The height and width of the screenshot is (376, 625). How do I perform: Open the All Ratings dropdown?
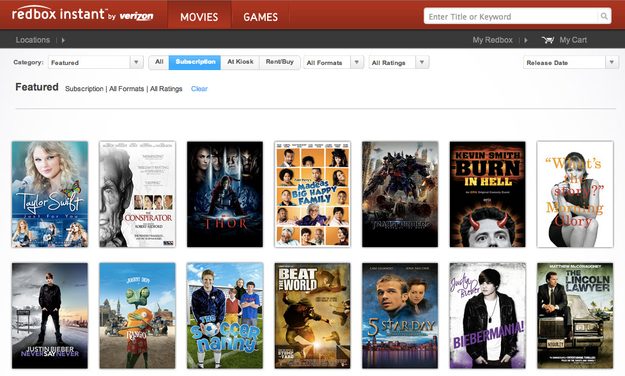pyautogui.click(x=399, y=62)
